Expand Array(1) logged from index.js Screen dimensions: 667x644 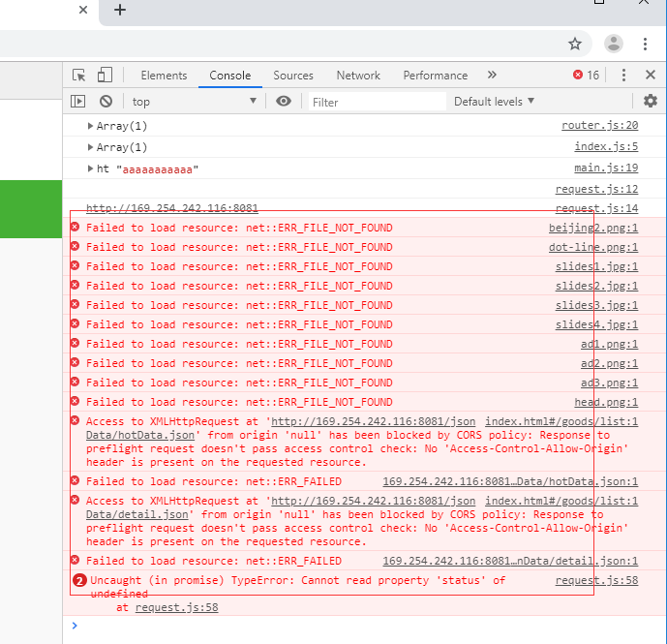pyautogui.click(x=90, y=147)
